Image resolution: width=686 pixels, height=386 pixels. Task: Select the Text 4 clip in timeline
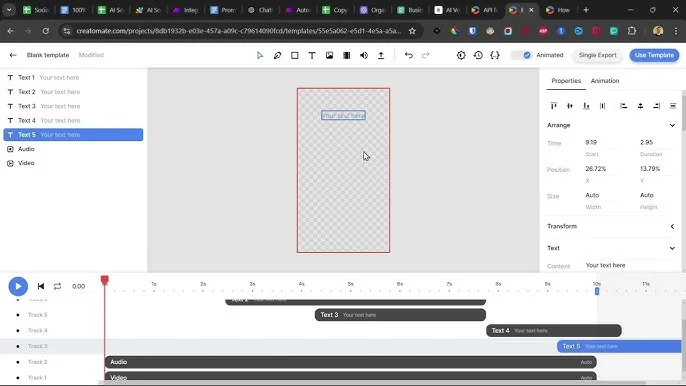(553, 330)
